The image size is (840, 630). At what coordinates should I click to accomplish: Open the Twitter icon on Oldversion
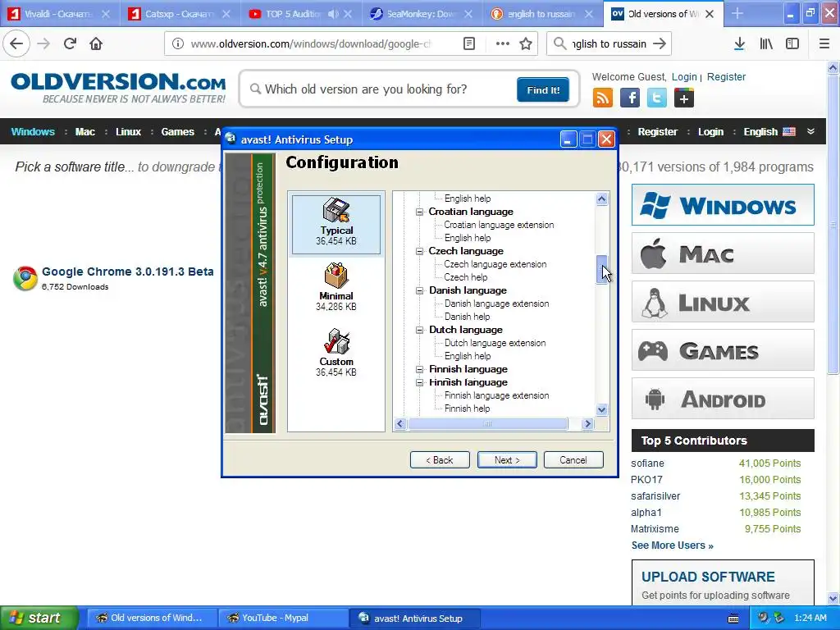[x=657, y=98]
